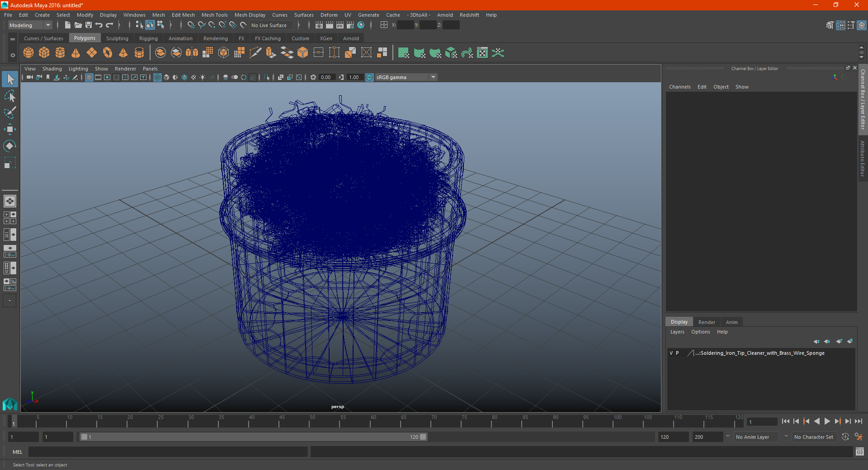This screenshot has height=470, width=868.
Task: Toggle textured display in viewport
Action: coord(193,77)
